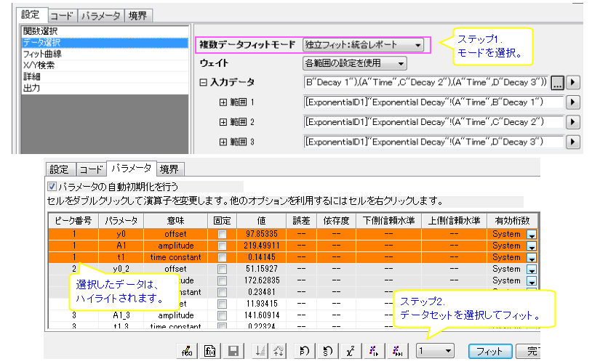Open the dataset number dropdown showing 1
This screenshot has width=592, height=364.
[435, 351]
